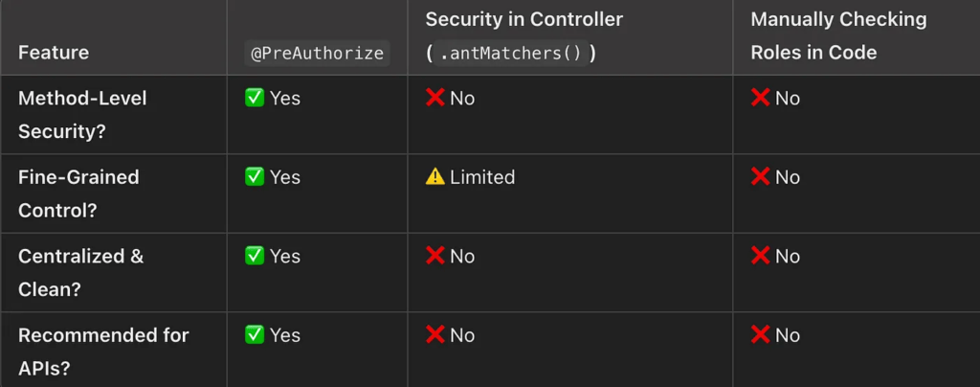Click red X under Manually Checking for Method-Level Security
The width and height of the screenshot is (980, 387).
pos(761,98)
